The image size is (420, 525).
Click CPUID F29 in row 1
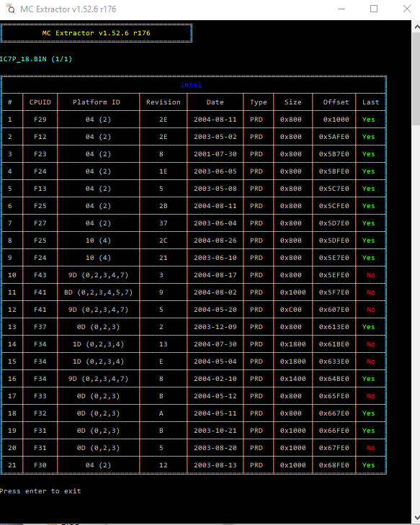click(x=40, y=120)
